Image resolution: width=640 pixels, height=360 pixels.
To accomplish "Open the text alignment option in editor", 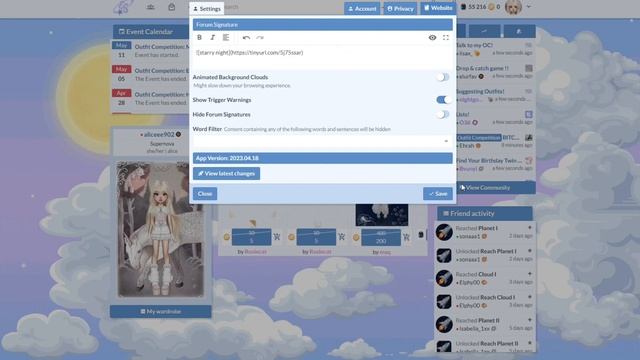I will pos(226,38).
